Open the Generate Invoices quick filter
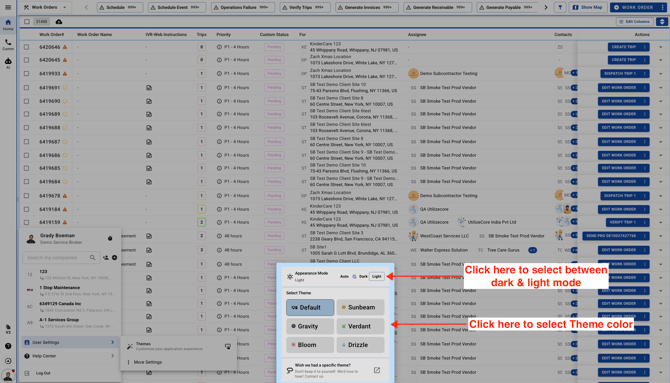Viewport: 670px width, 383px height. (x=367, y=7)
